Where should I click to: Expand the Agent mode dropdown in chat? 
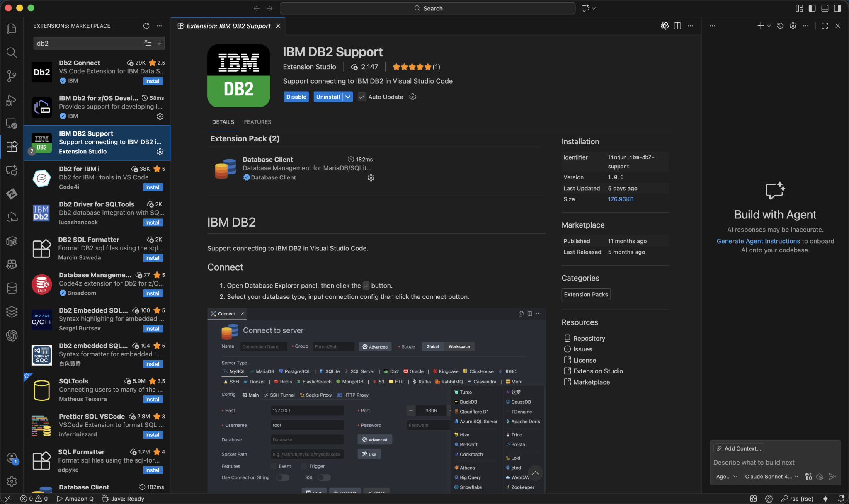tap(726, 477)
